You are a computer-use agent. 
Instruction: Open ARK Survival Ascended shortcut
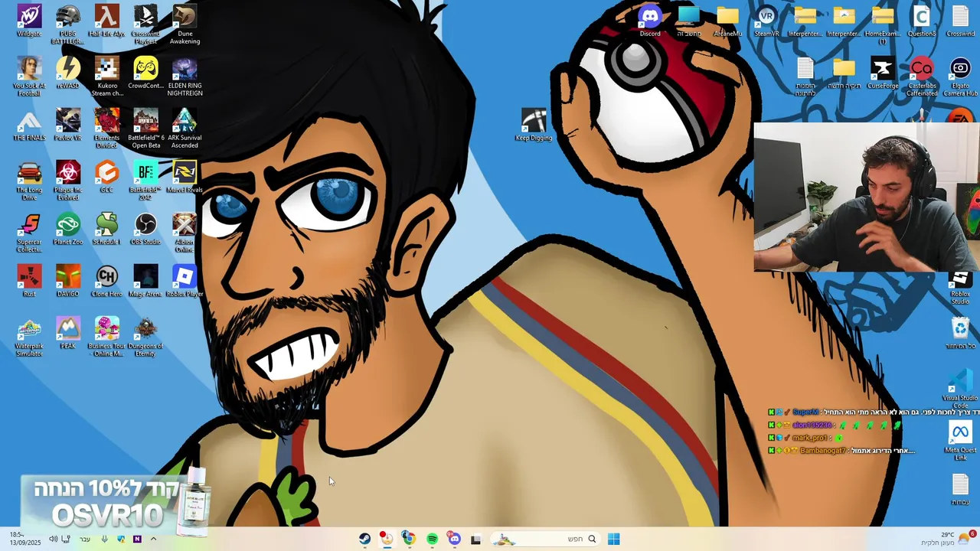coord(185,129)
